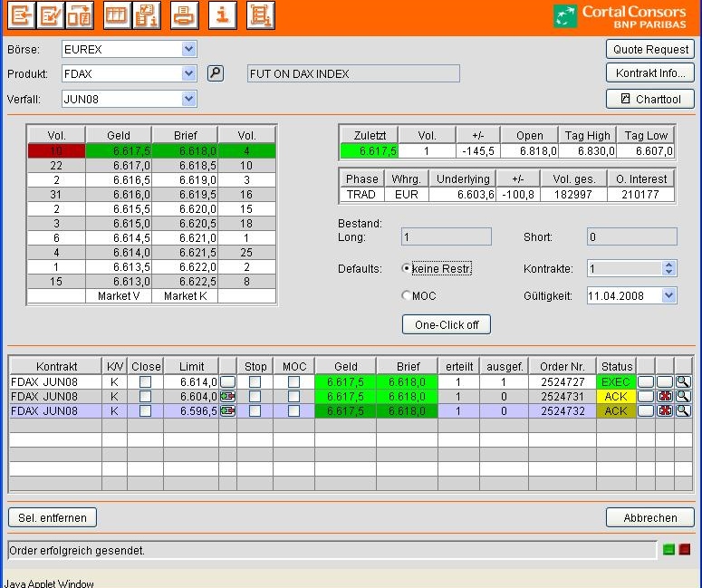Click the Cortal Consors BNP Paribas logo
Viewport: 702px width, 588px height.
[620, 17]
